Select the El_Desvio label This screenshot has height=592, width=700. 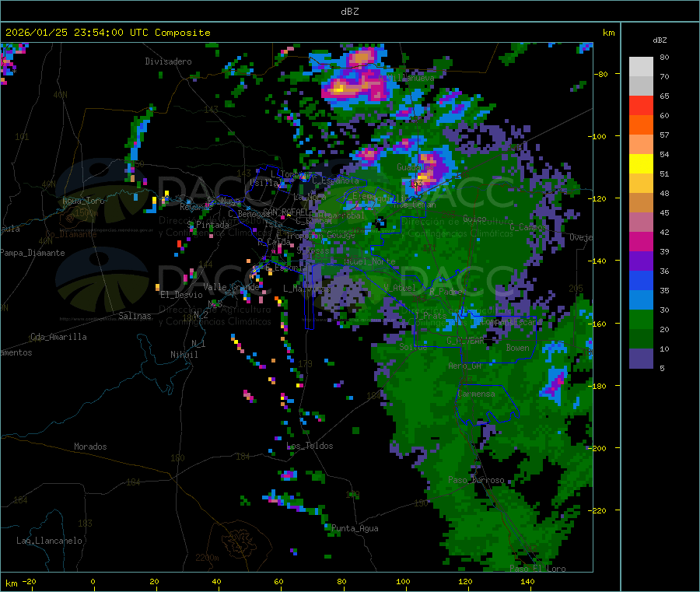point(181,295)
